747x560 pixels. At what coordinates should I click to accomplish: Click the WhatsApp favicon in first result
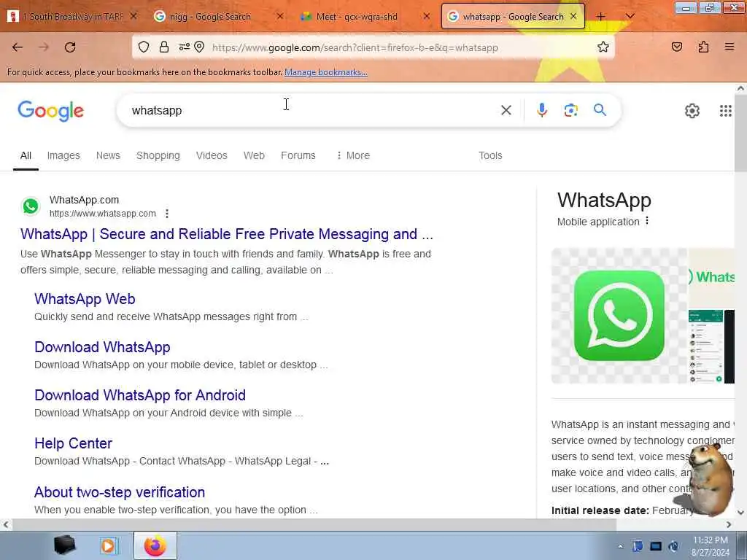[x=31, y=206]
